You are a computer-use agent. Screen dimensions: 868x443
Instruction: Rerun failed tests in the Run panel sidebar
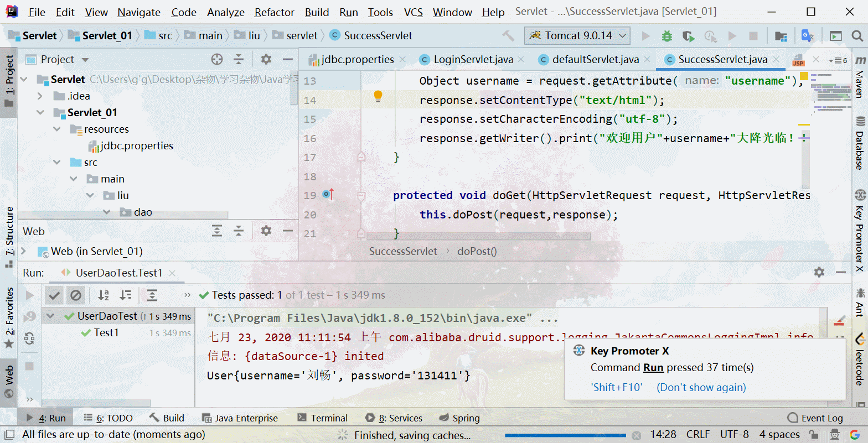(30, 317)
